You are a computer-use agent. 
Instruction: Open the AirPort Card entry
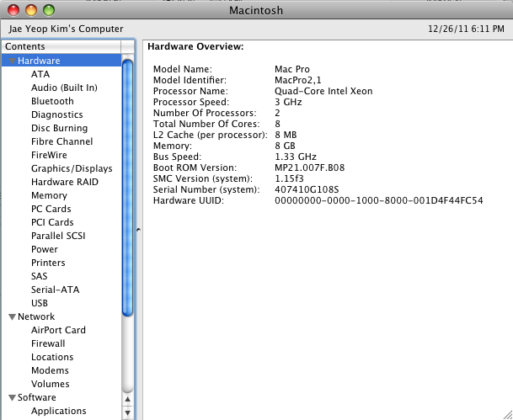pyautogui.click(x=58, y=330)
